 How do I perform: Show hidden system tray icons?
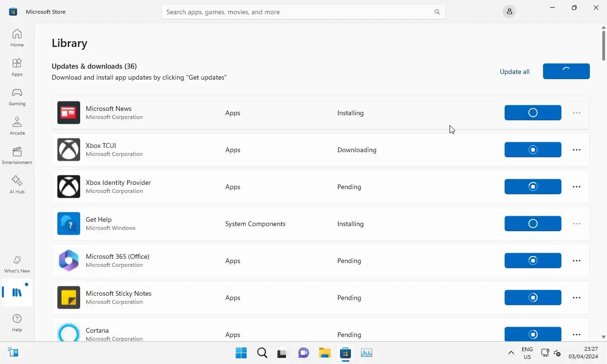point(511,353)
